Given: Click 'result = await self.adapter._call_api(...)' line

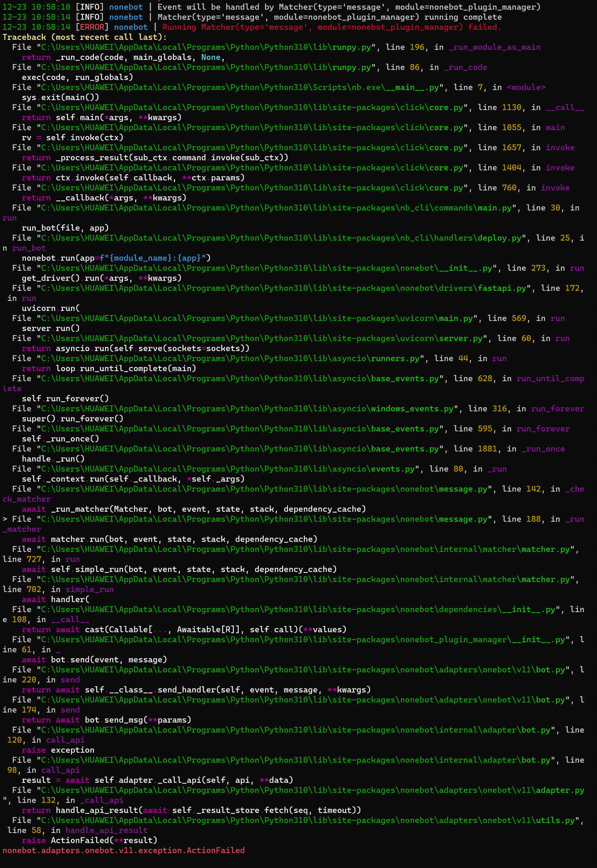Looking at the screenshot, I should click(x=158, y=780).
